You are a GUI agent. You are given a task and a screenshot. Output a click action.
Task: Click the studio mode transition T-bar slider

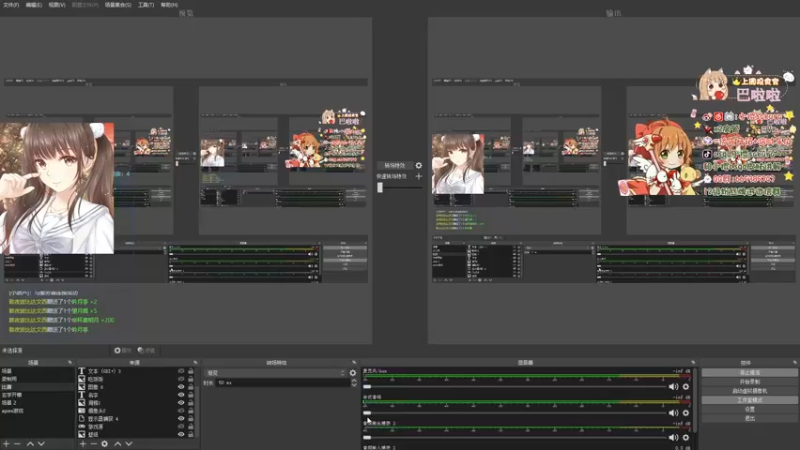(399, 188)
